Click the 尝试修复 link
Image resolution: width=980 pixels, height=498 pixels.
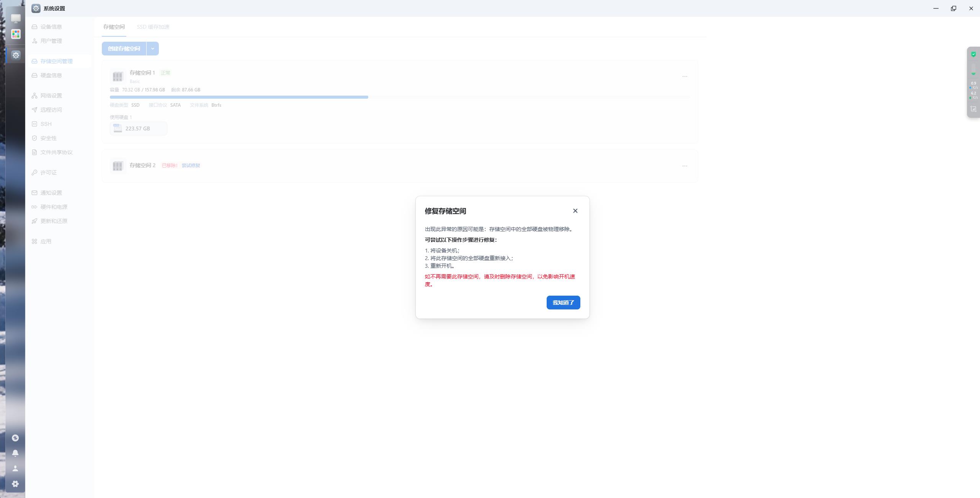(x=191, y=166)
